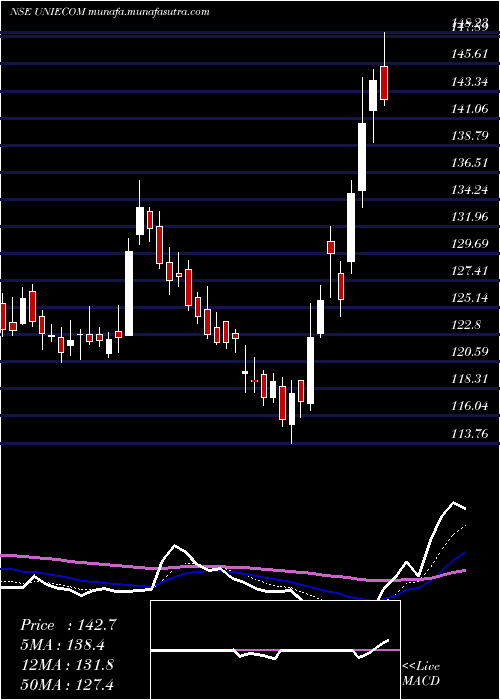Click the NSE UNIECOM munafasutra title text
This screenshot has width=500, height=700.
109,12
